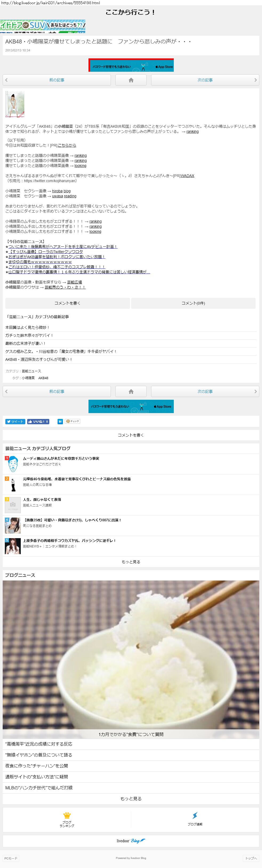The image size is (262, 868).
Task: Click the top home icon button
Action: coord(131,80)
